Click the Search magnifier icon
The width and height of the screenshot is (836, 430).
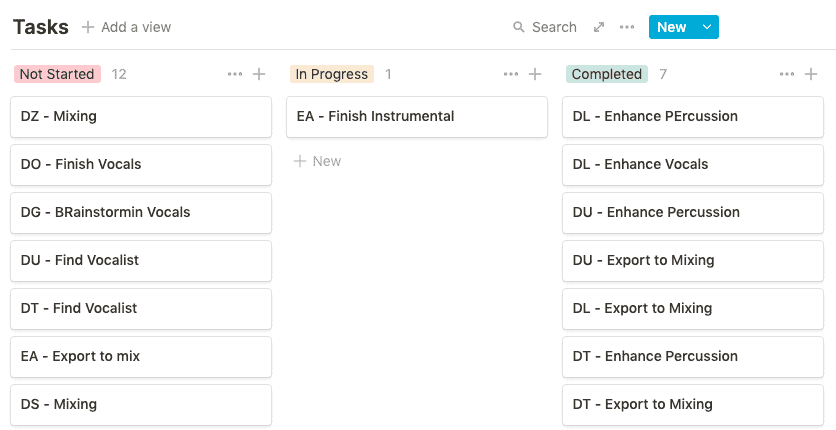pyautogui.click(x=519, y=28)
